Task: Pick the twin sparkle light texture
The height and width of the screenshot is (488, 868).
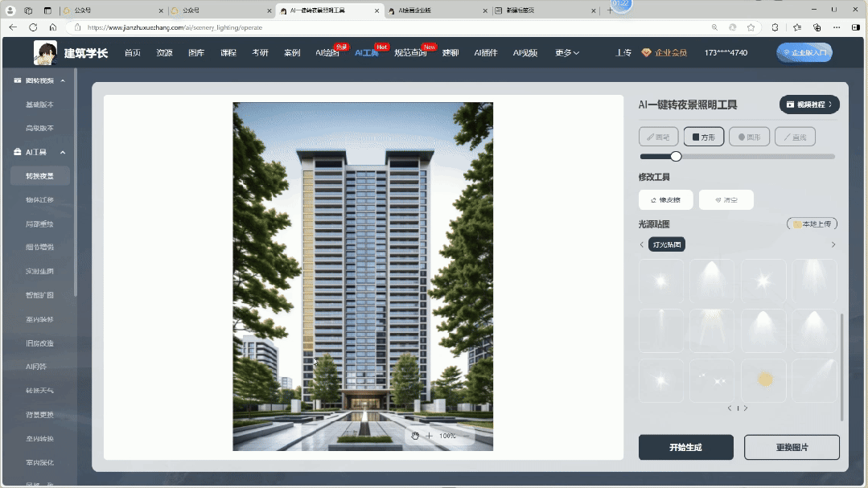Action: [712, 380]
